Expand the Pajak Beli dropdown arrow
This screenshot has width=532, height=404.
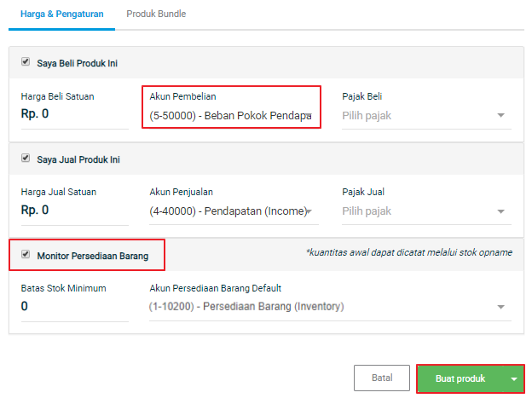(500, 116)
